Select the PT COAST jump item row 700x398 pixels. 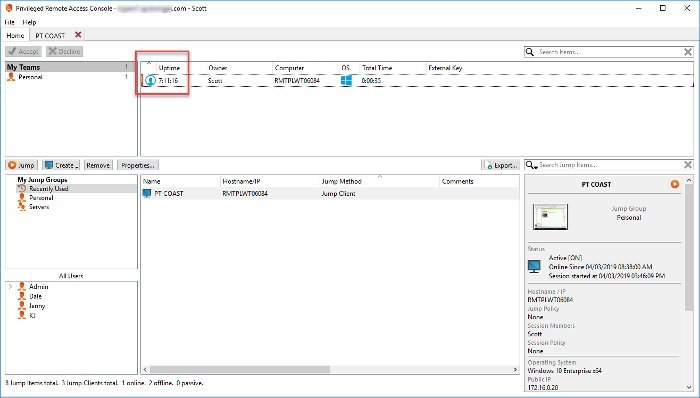330,194
